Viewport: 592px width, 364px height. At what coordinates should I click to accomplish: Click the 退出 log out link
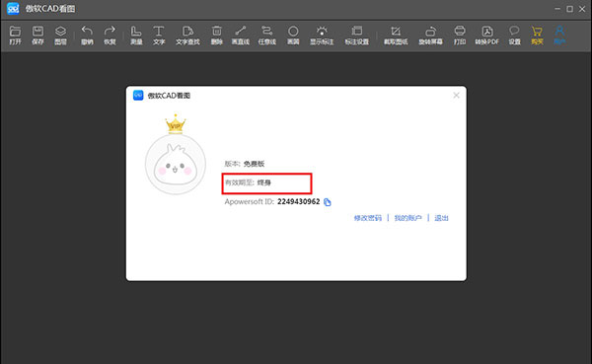(441, 218)
